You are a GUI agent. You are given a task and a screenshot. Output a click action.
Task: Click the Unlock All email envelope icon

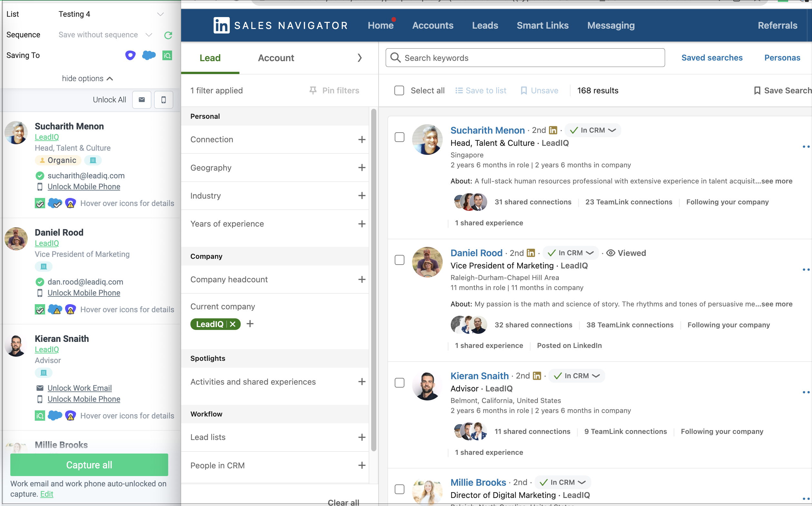[x=142, y=100]
